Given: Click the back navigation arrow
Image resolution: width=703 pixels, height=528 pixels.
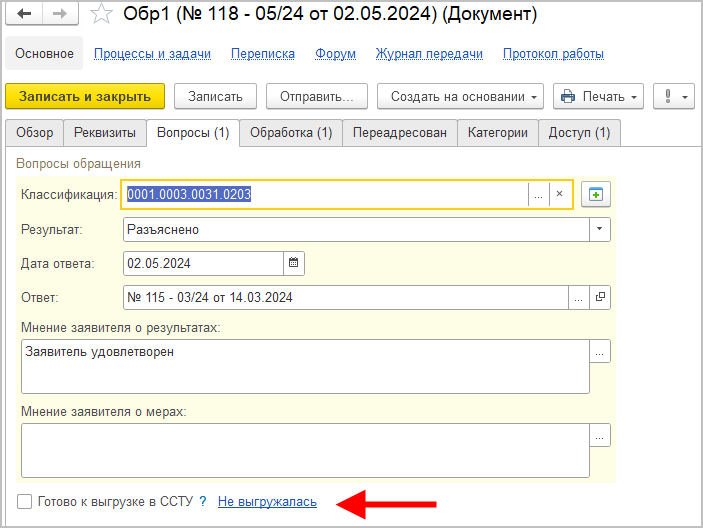Looking at the screenshot, I should pos(24,14).
